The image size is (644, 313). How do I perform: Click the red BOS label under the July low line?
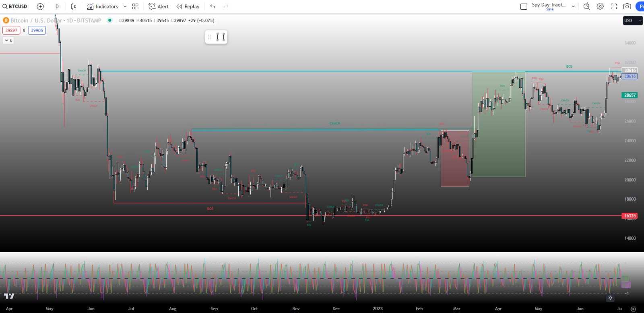coord(210,209)
